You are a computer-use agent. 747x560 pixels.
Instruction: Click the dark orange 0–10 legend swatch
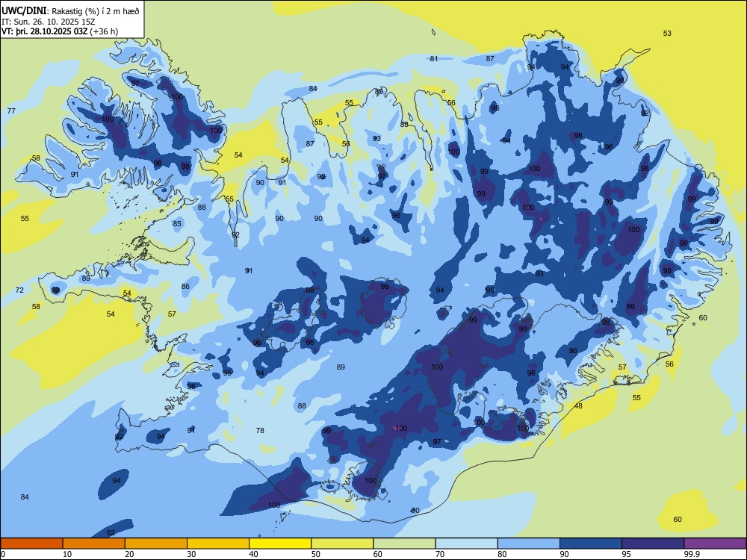coord(31,544)
